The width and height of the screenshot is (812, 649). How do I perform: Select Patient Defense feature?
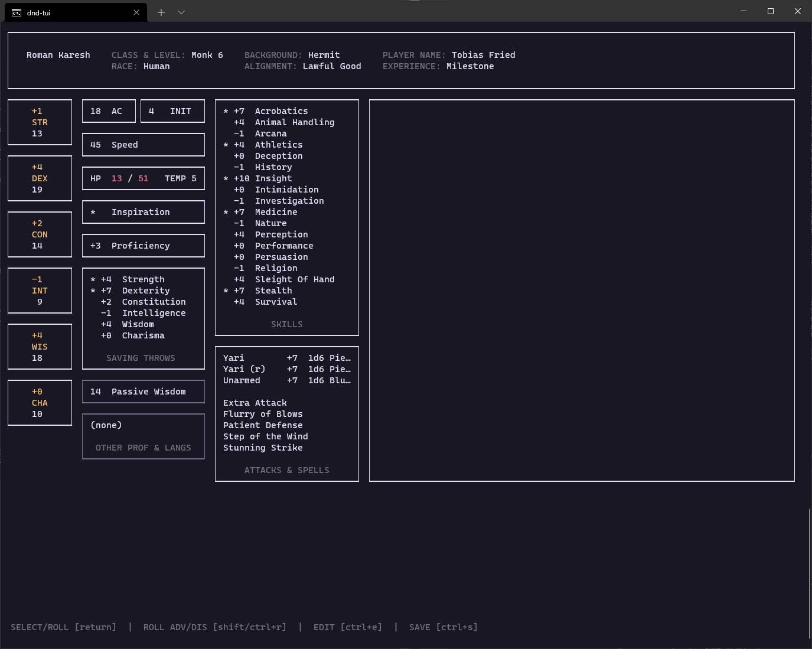click(263, 425)
